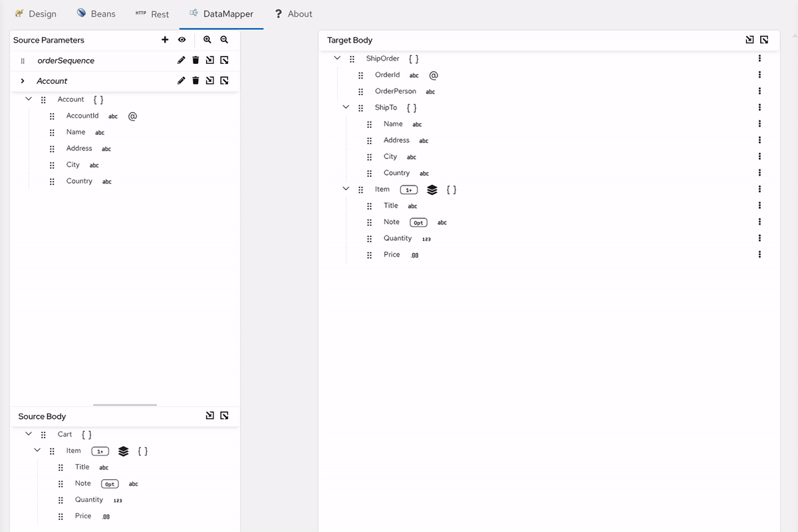The height and width of the screenshot is (532, 798).
Task: Switch to the Design tab
Action: 36,14
